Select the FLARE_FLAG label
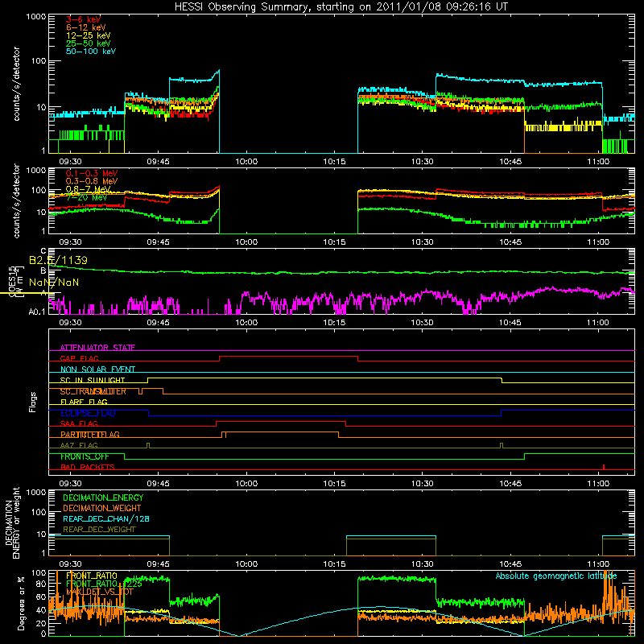The height and width of the screenshot is (644, 644). [x=84, y=402]
